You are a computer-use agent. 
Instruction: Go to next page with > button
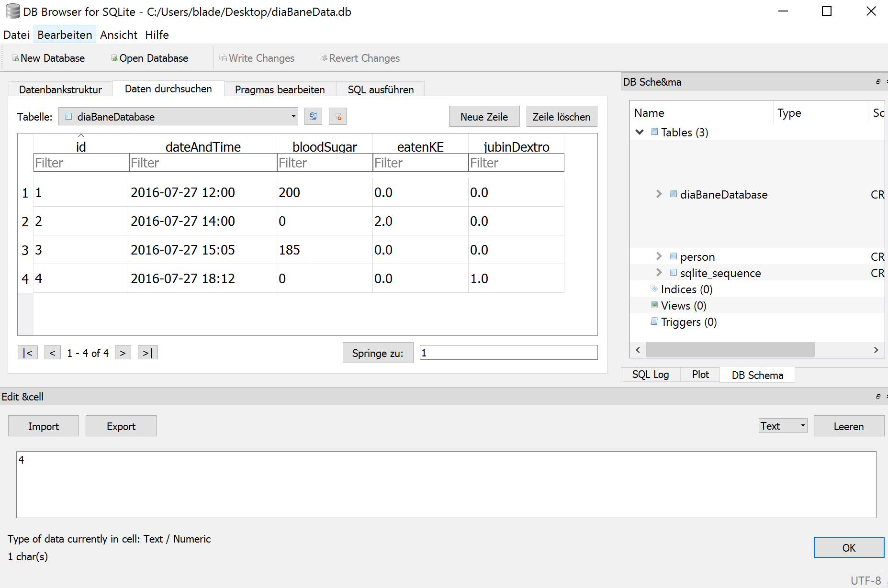click(123, 353)
